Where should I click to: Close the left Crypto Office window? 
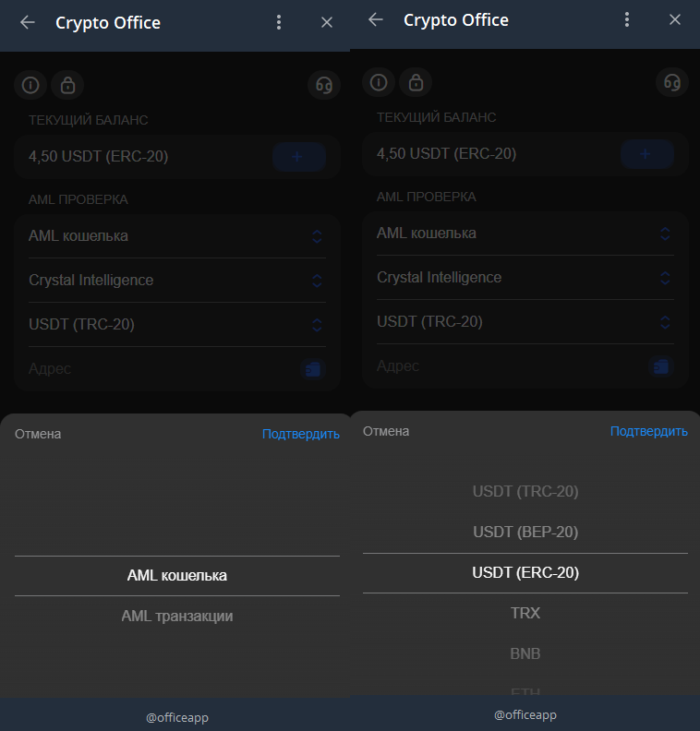327,23
